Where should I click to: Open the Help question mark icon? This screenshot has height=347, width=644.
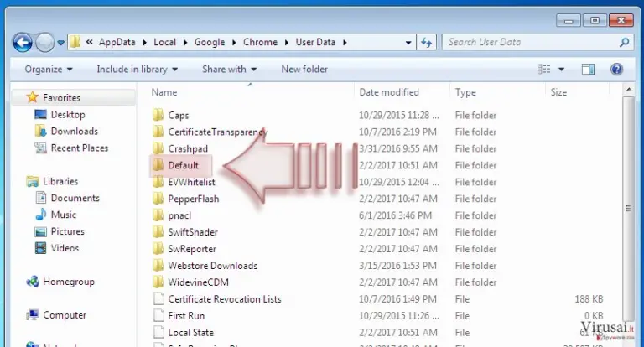(x=616, y=70)
